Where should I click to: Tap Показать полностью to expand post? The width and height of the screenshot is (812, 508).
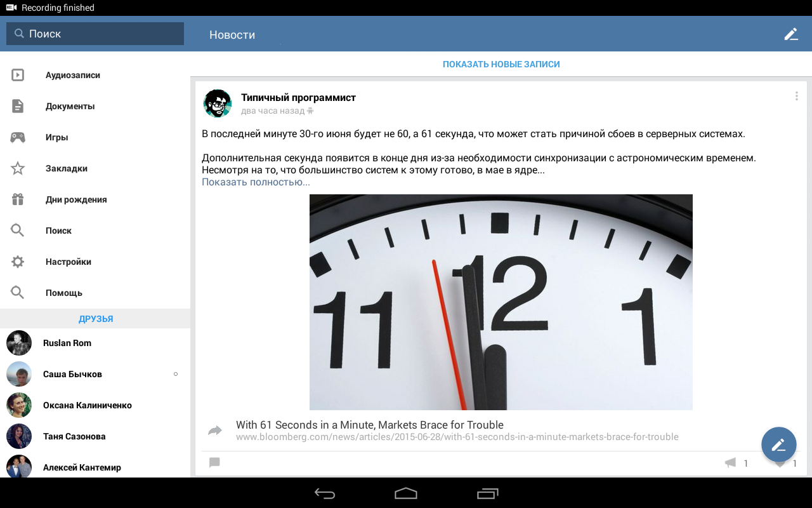click(x=256, y=182)
